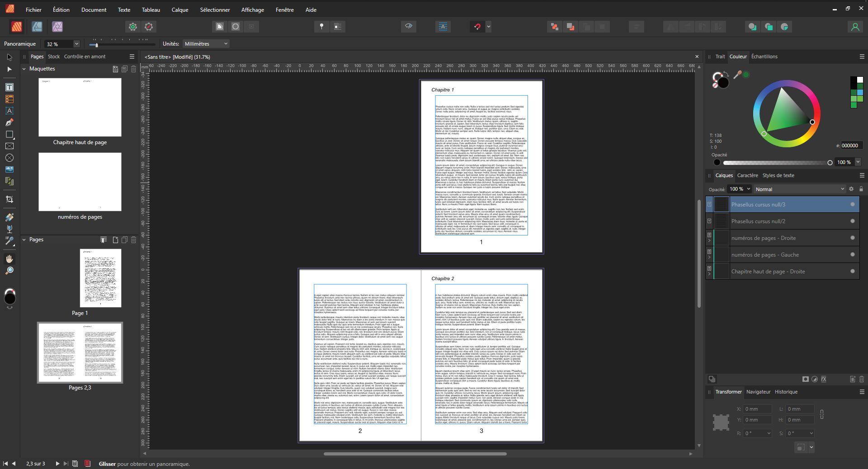Screen dimensions: 868x469
Task: Open the Calques opacity 100 % dropdown
Action: (749, 189)
